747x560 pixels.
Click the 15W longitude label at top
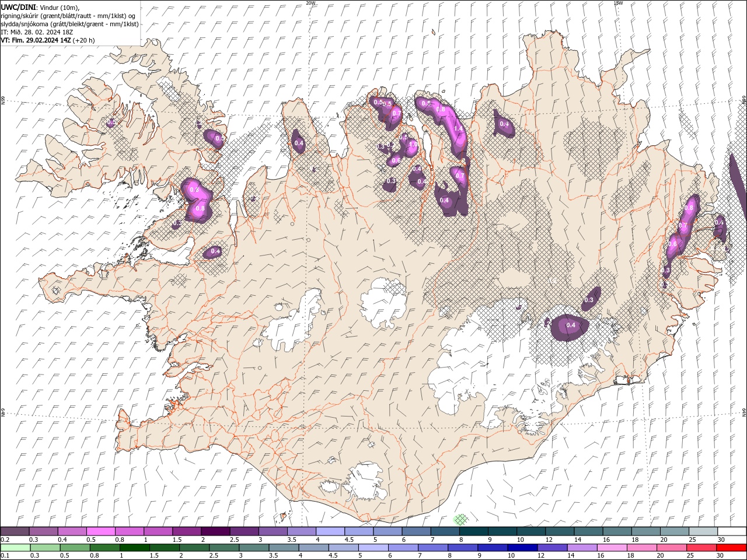tap(618, 3)
